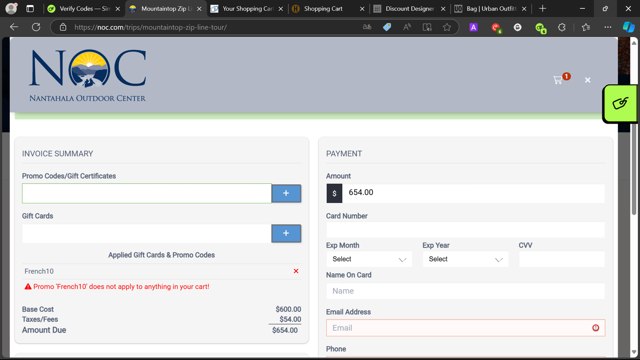Refresh the current page

point(36,27)
